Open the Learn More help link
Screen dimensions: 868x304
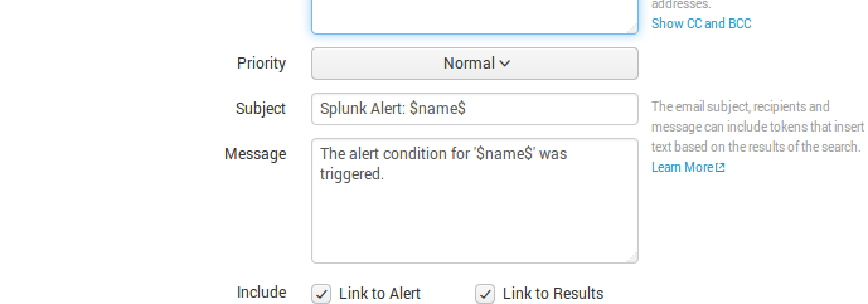682,167
